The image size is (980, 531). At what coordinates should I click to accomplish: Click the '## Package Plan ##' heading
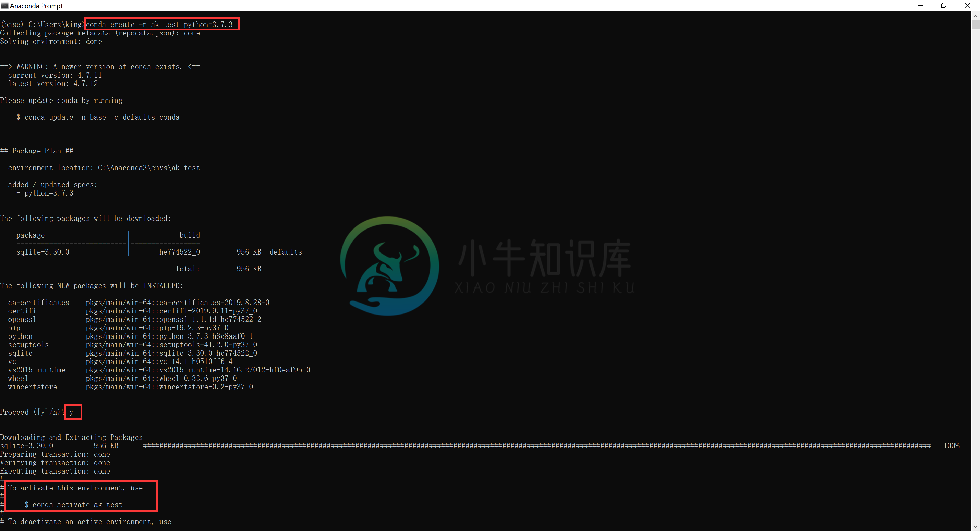(x=37, y=151)
